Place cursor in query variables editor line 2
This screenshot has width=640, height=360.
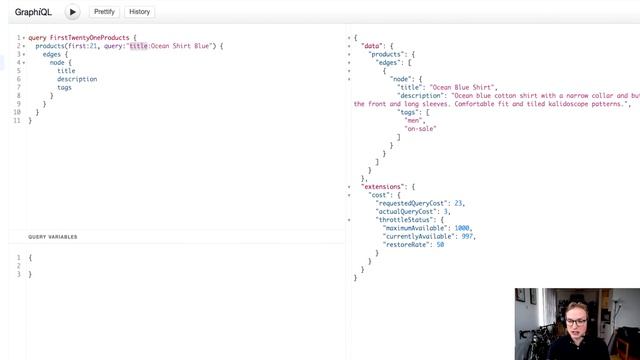(x=186, y=266)
